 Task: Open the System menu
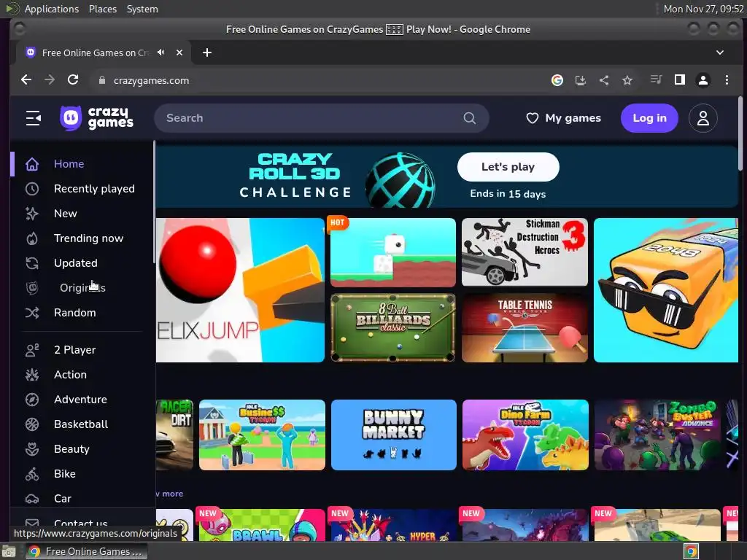(142, 9)
